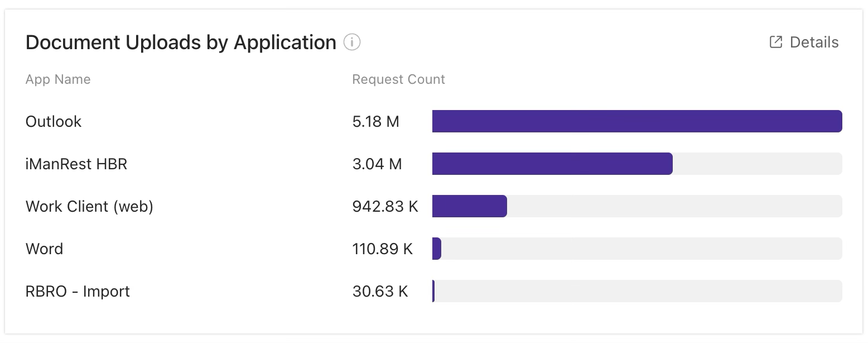Select the Word app name
The image size is (868, 343).
click(45, 249)
